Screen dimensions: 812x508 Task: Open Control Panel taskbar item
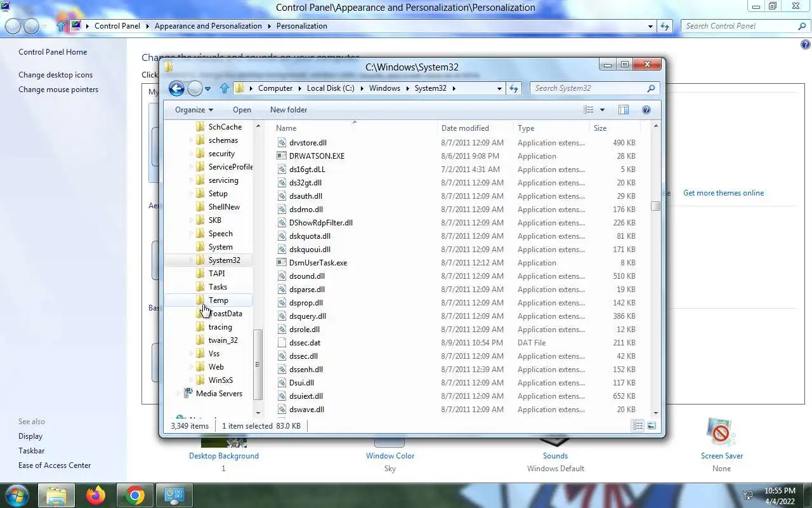[x=174, y=495]
